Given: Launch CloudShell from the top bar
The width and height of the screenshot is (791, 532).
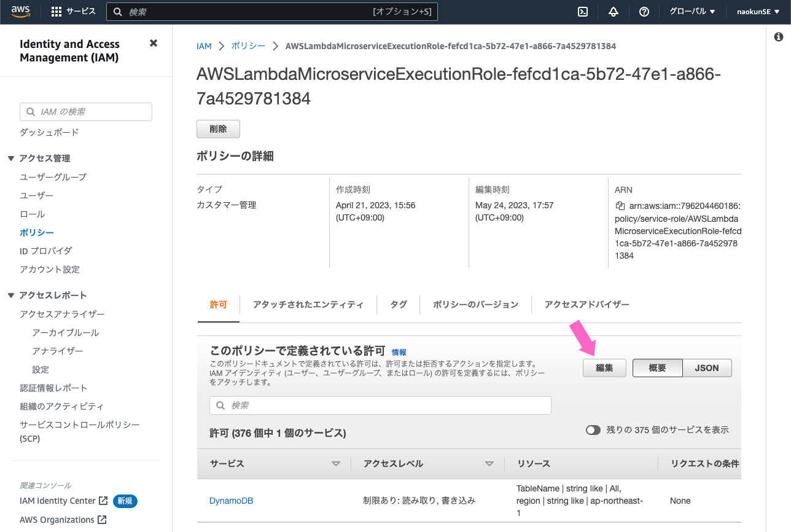Looking at the screenshot, I should coord(583,12).
